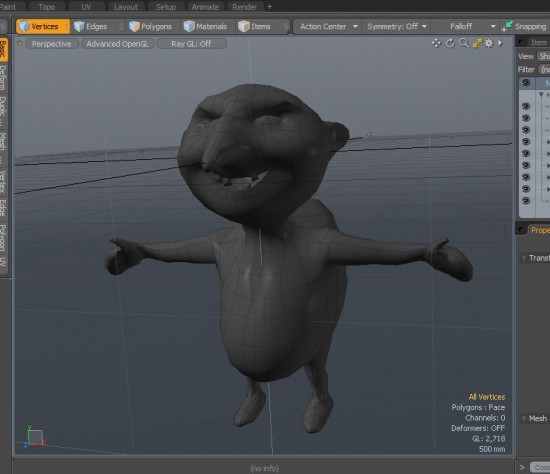Image resolution: width=550 pixels, height=474 pixels.
Task: Toggle the eye icon in the item list header
Action: [x=526, y=83]
